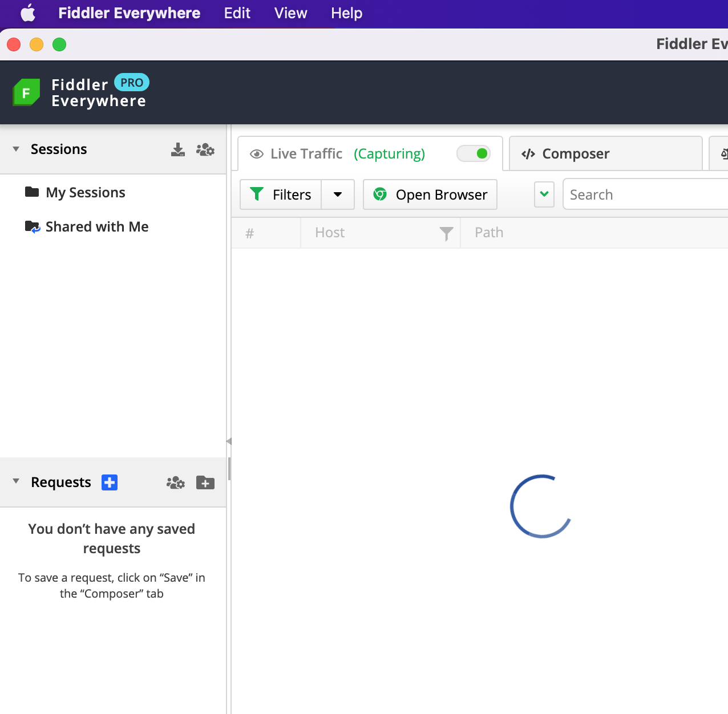This screenshot has height=714, width=728.
Task: Collapse the Sessions panel
Action: (x=16, y=149)
